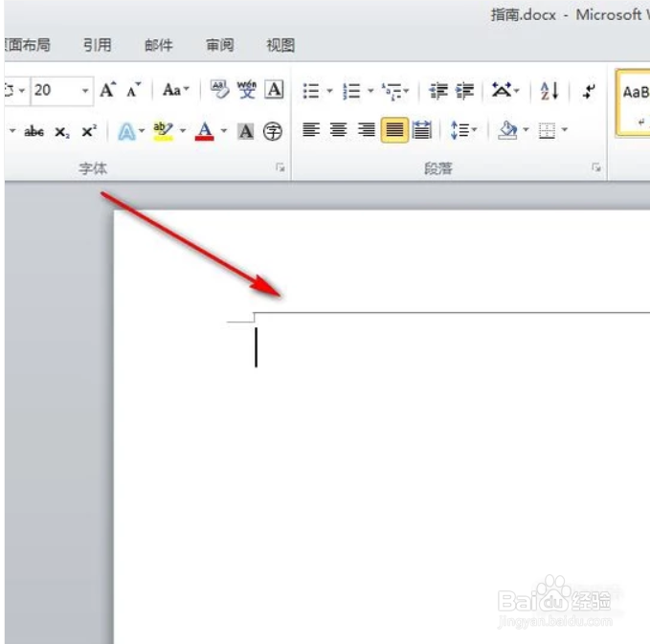Toggle character shading

pos(246,132)
